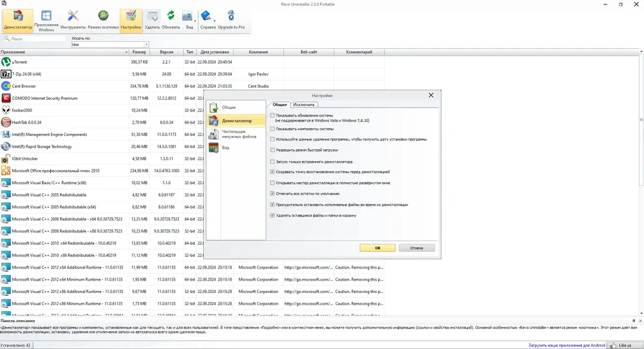Sort by Комментарий column header
The image size is (644, 349).
(359, 52)
